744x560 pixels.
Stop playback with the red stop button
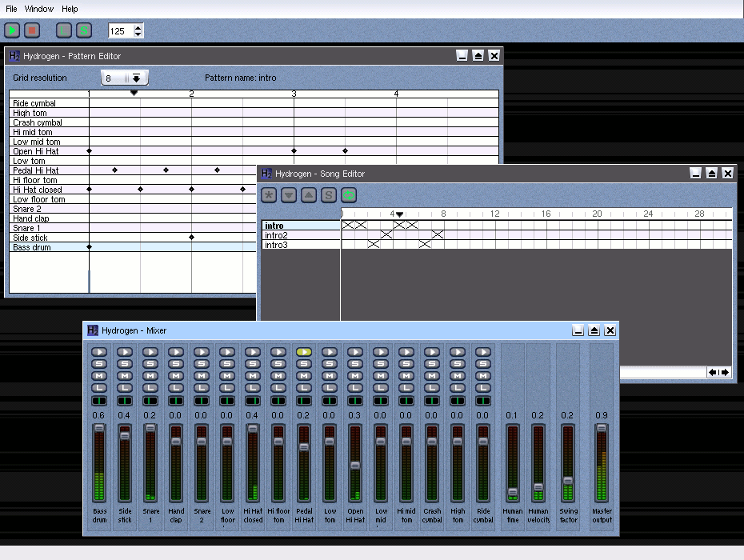click(x=32, y=31)
